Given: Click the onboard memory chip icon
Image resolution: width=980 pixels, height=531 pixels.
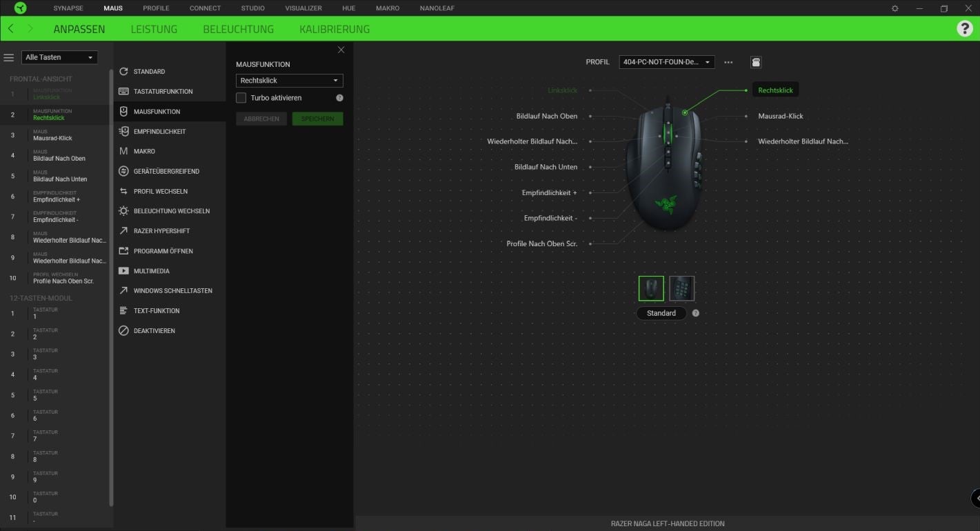Looking at the screenshot, I should [756, 62].
